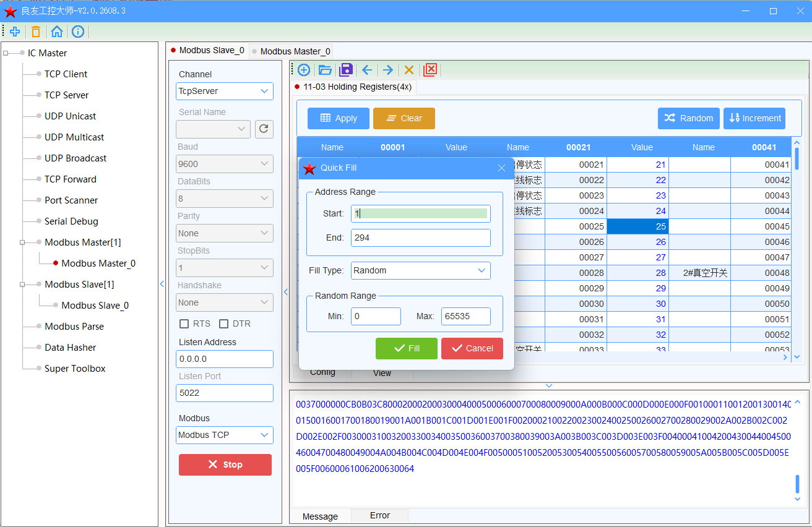The width and height of the screenshot is (812, 527).
Task: Open the DataBits 8 dropdown
Action: [225, 199]
